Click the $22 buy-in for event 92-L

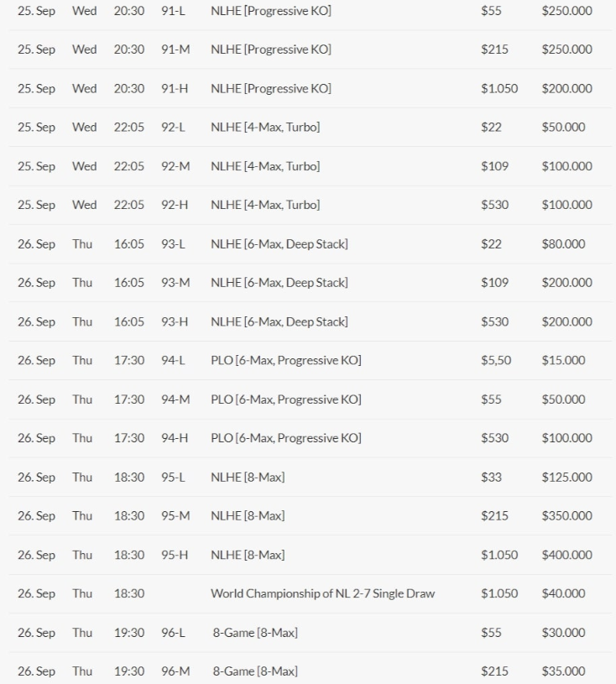491,128
